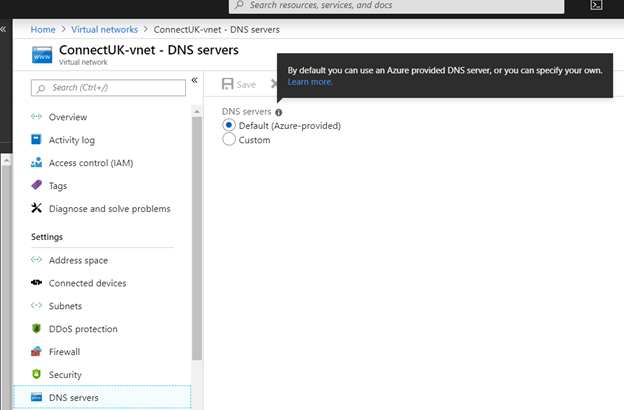Select the Custom DNS radio button
Image resolution: width=624 pixels, height=410 pixels.
click(229, 140)
